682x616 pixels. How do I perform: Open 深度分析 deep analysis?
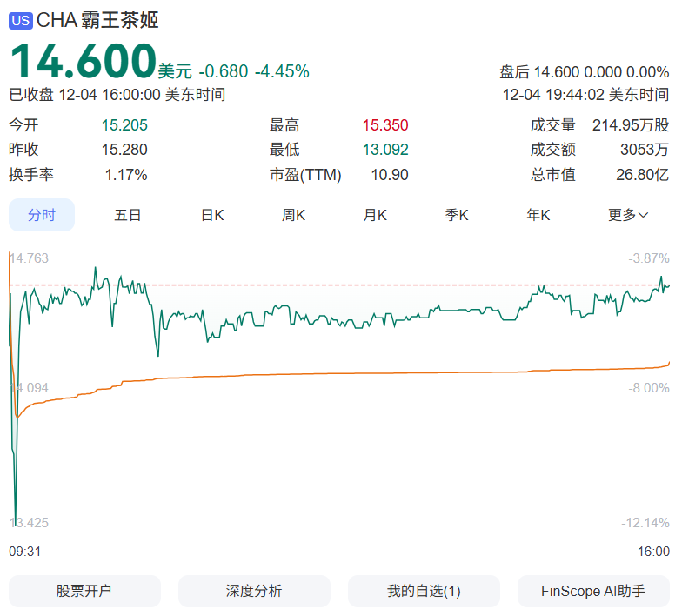(x=254, y=591)
